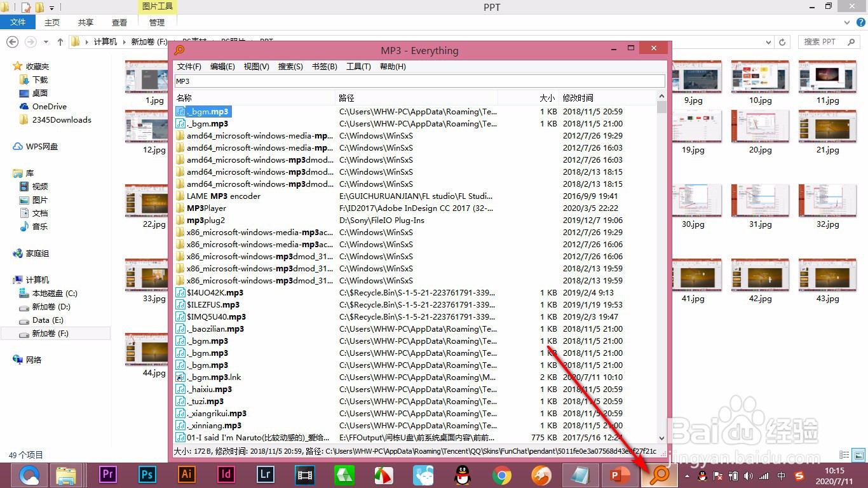The width and height of the screenshot is (868, 488).
Task: Switch to 主页 tab in Explorer ribbon
Action: pyautogui.click(x=52, y=22)
